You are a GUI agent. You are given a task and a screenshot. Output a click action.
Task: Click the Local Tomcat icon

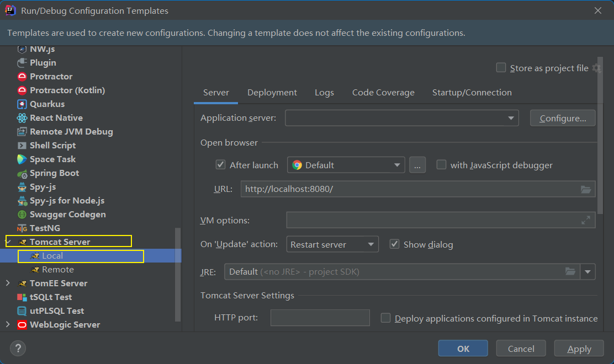coord(35,256)
